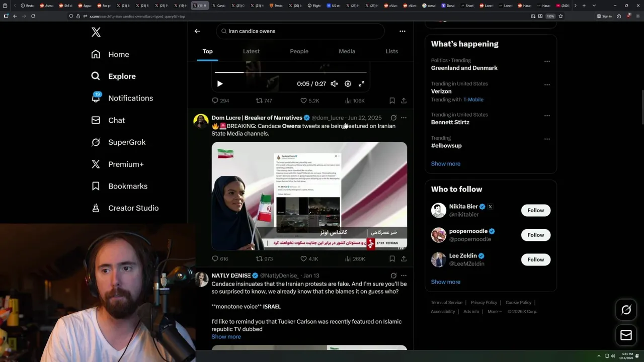Share the video post
This screenshot has height=362, width=644.
click(404, 101)
